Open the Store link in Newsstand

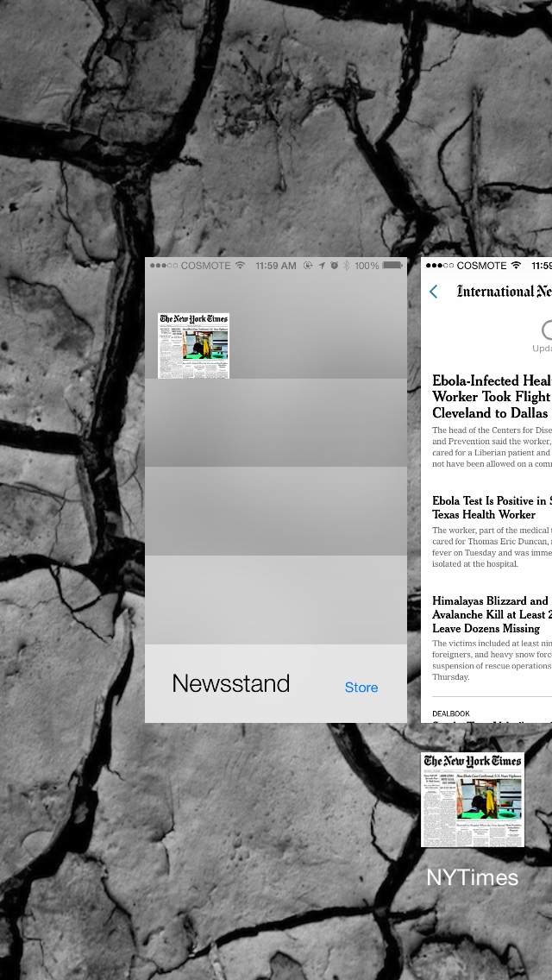(361, 687)
